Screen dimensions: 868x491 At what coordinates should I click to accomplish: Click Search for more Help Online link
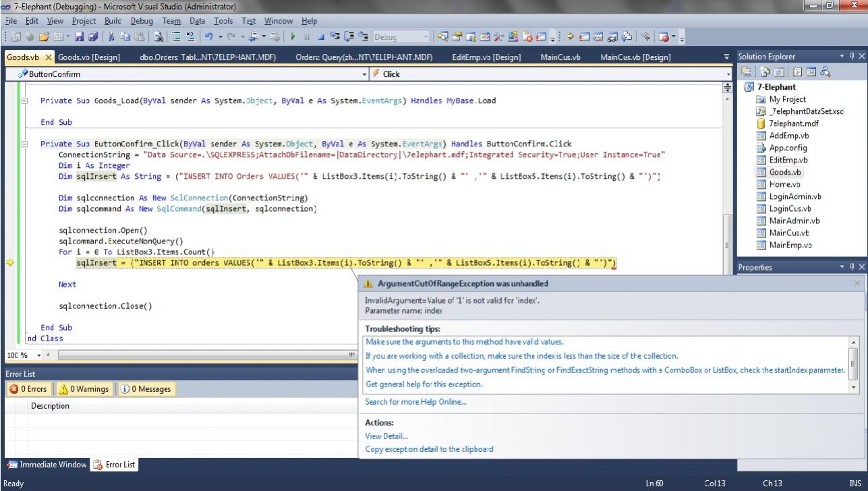pos(415,401)
